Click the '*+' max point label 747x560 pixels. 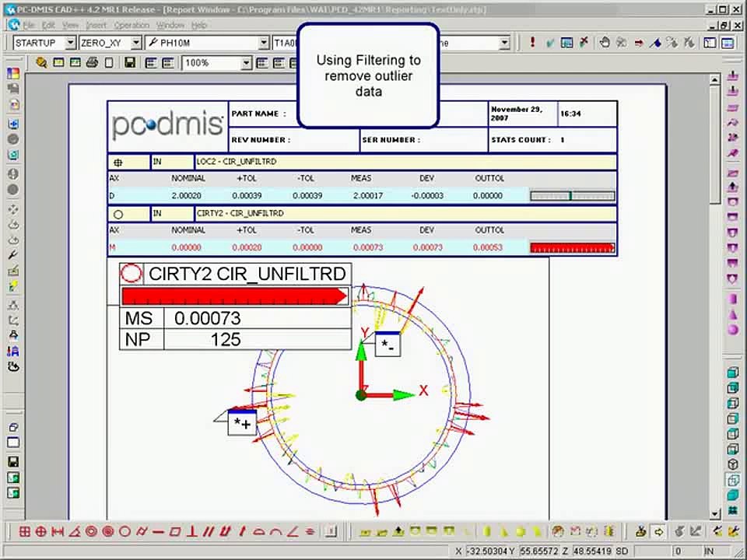(242, 423)
